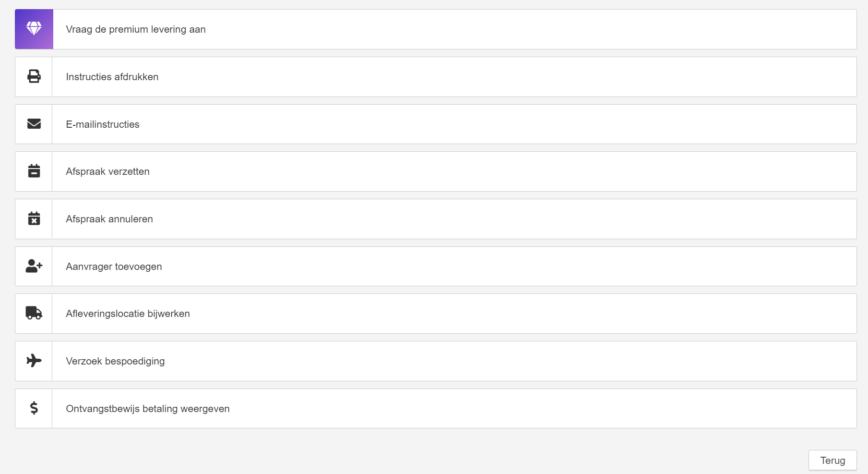Open "Instructies afdrukken" option
868x474 pixels.
tap(112, 77)
